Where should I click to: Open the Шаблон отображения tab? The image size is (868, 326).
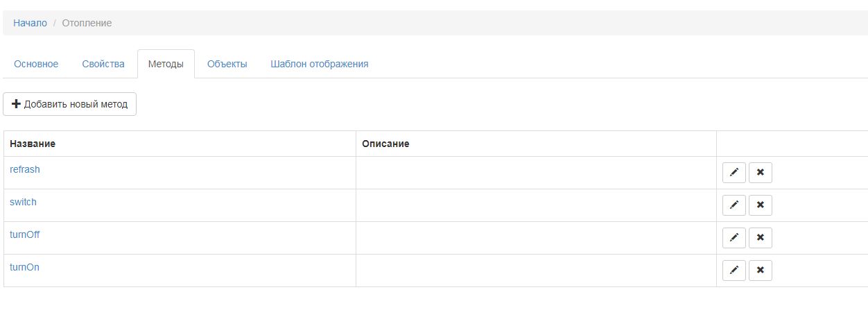pos(319,64)
